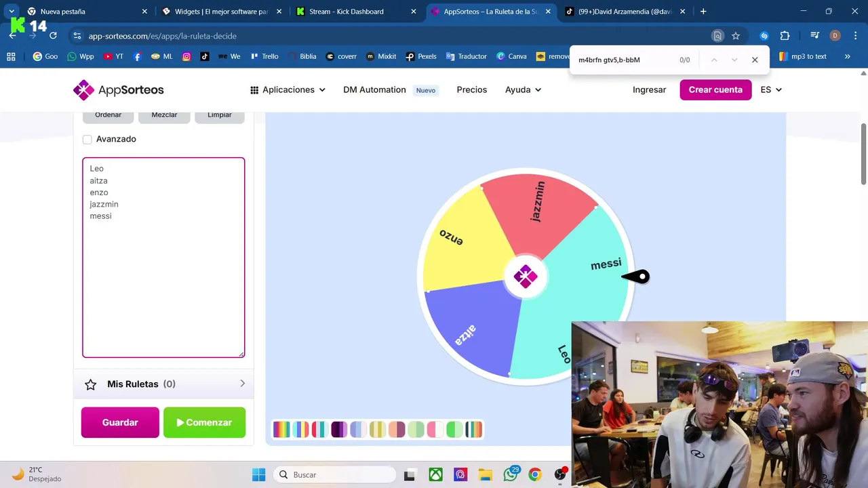This screenshot has height=488, width=868.
Task: Open the coverr bookmark
Action: click(341, 56)
